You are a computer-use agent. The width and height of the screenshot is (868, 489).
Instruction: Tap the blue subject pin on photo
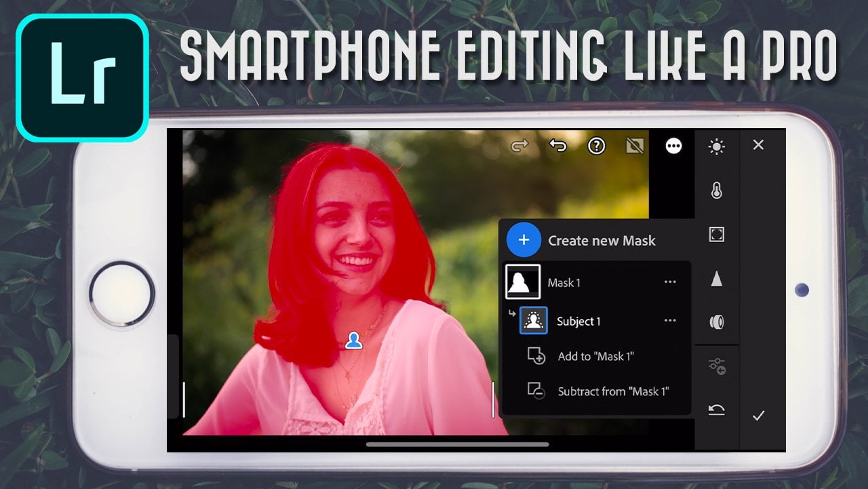[353, 340]
